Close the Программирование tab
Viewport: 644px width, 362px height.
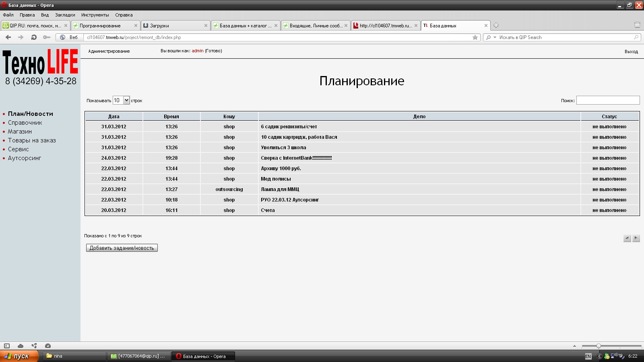(136, 25)
